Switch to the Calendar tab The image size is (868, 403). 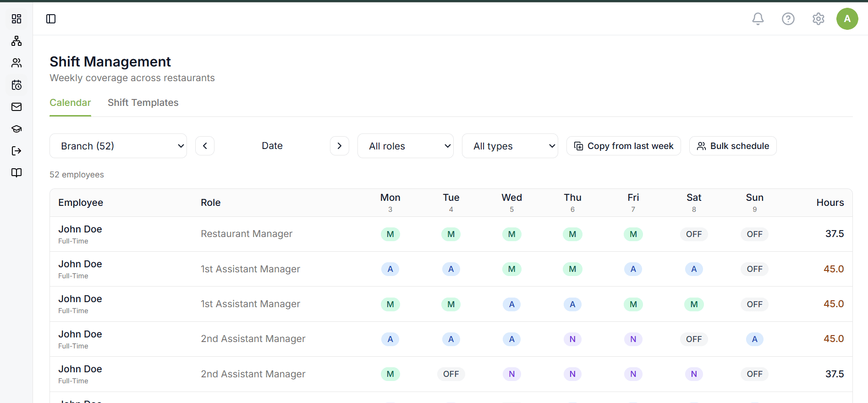pos(70,103)
